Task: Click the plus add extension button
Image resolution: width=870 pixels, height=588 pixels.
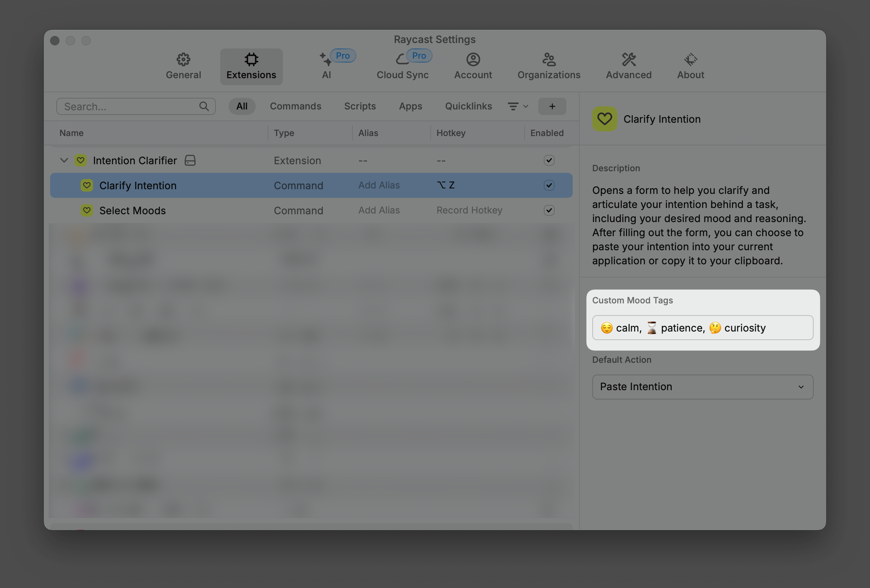Action: pyautogui.click(x=552, y=106)
